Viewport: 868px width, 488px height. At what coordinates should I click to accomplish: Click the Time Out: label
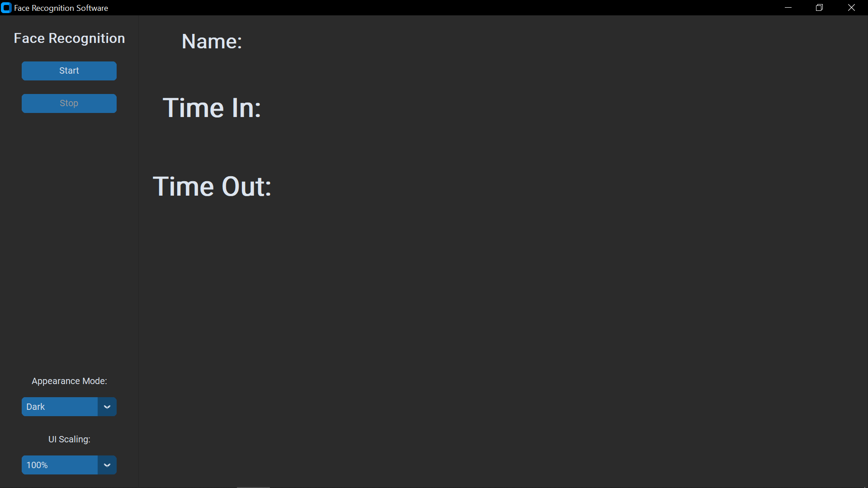[212, 187]
